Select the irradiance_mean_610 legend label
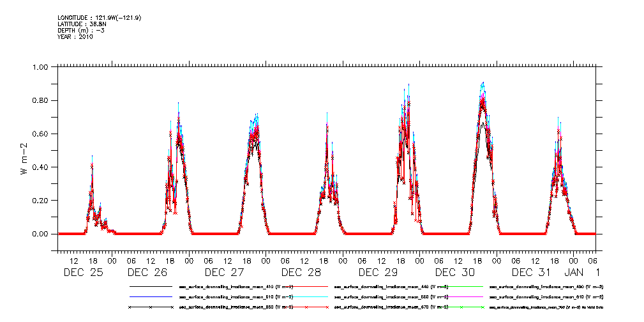 [x=546, y=296]
